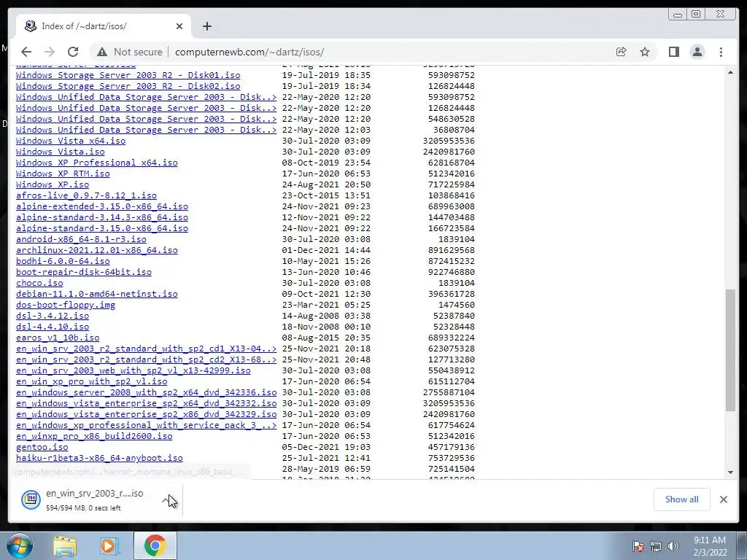Screen dimensions: 747x560
Task: Download en_win_srv_2003_r2_standard_with_sp2_cd2 iso
Action: 146,359
